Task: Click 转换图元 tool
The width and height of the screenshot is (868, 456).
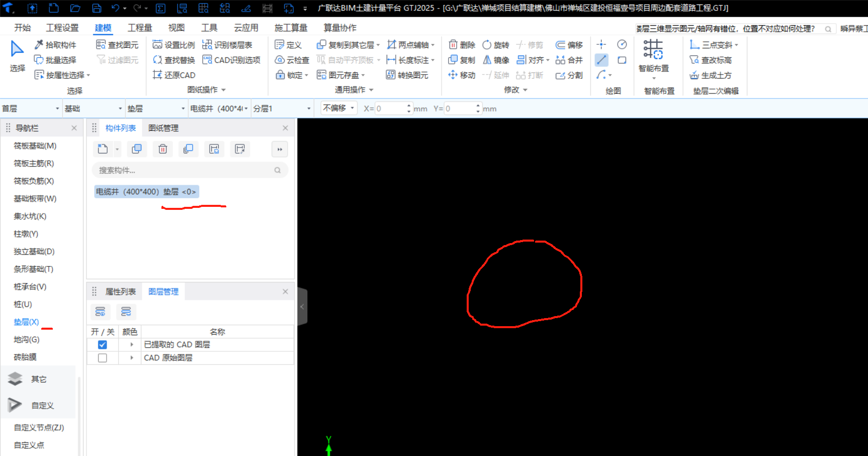Action: 407,75
